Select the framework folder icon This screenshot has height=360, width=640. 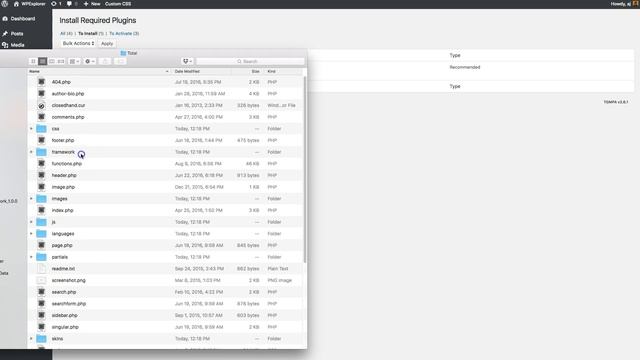click(41, 152)
